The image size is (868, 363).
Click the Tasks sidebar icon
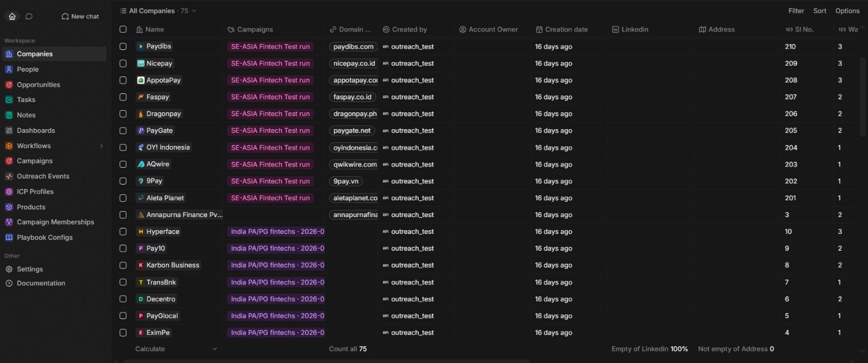coord(9,100)
